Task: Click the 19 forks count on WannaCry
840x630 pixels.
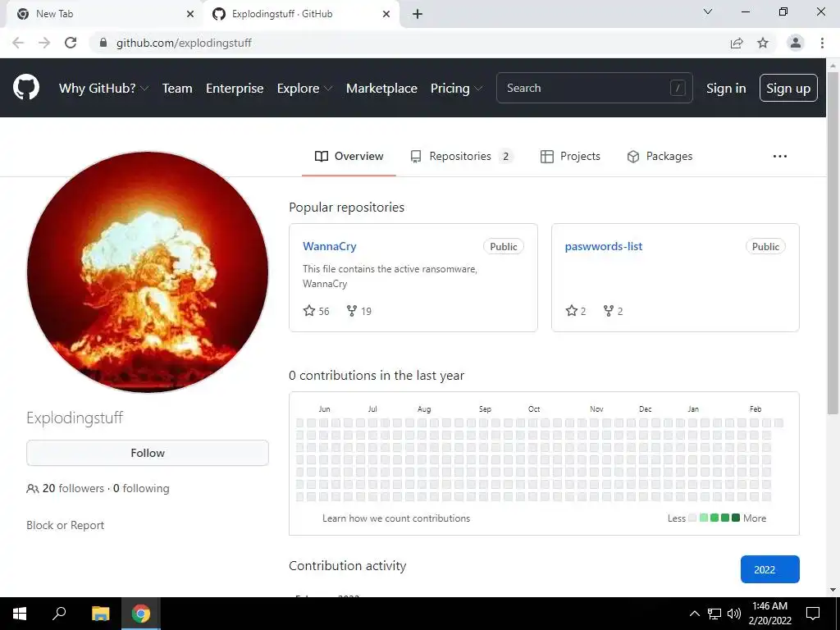Action: (x=366, y=311)
